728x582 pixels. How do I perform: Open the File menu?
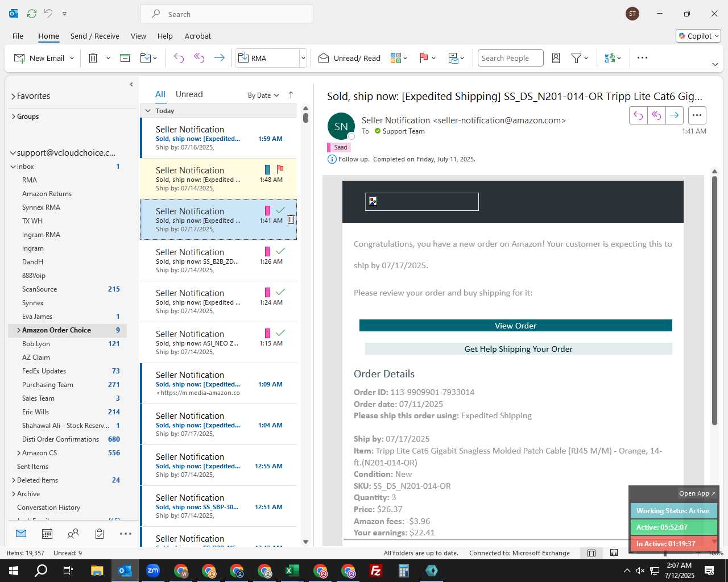18,36
